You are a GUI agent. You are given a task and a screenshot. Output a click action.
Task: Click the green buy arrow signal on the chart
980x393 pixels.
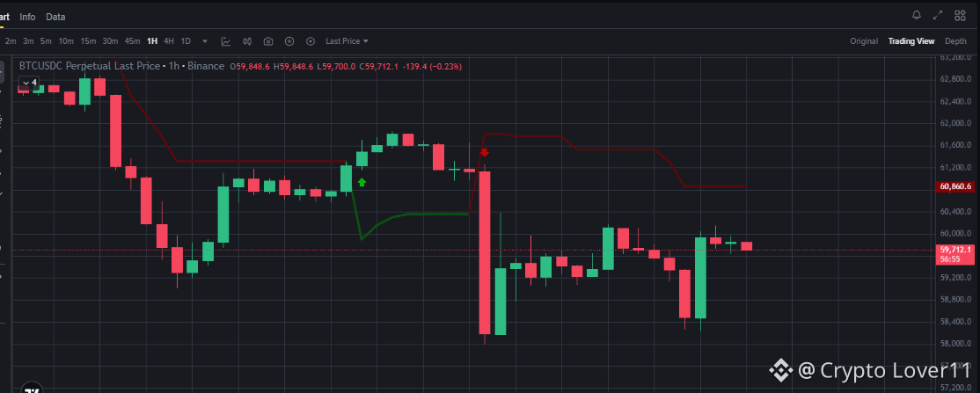click(362, 183)
